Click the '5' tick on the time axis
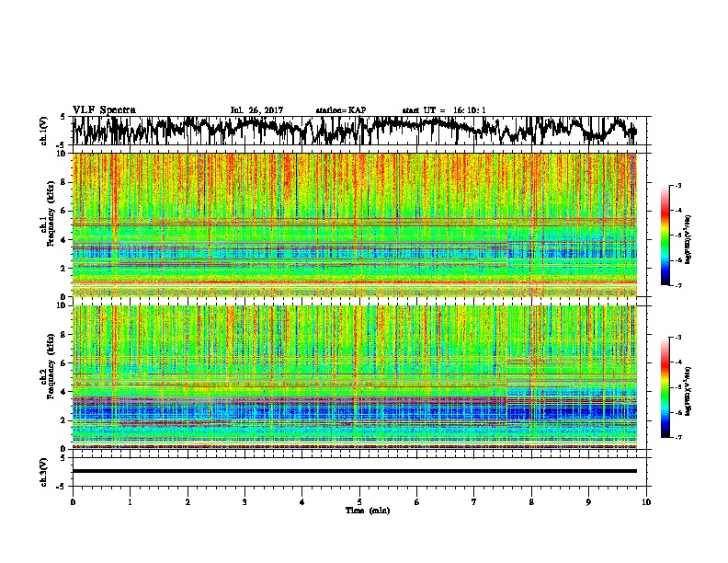This screenshot has height=563, width=728. click(359, 502)
